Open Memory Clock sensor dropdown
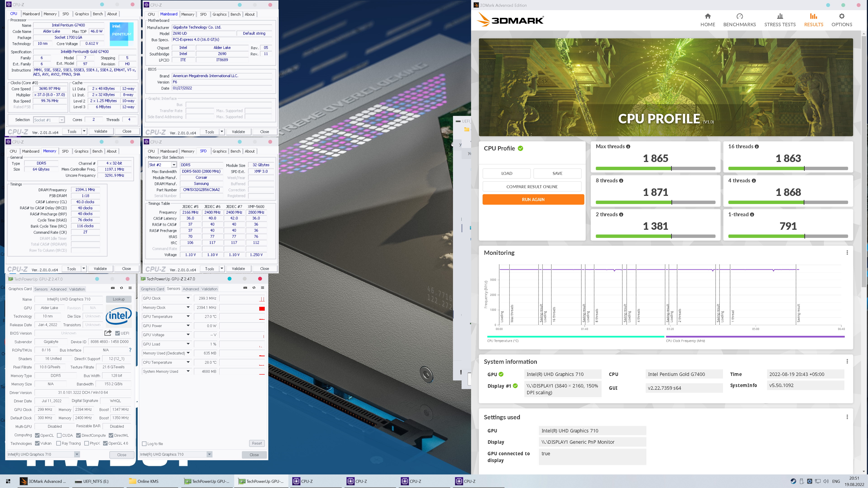 [188, 307]
